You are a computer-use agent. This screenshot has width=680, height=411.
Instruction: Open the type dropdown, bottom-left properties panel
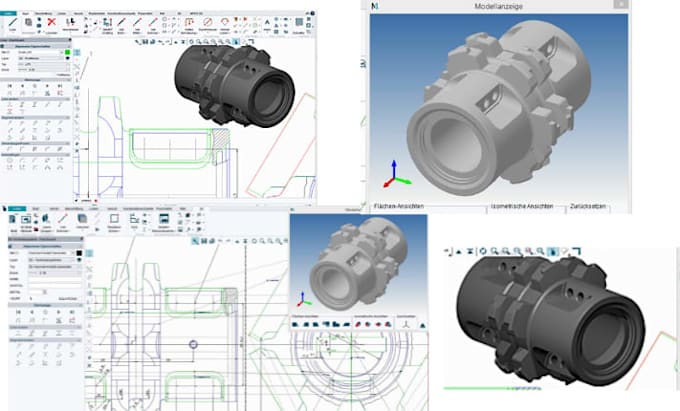coord(55,267)
